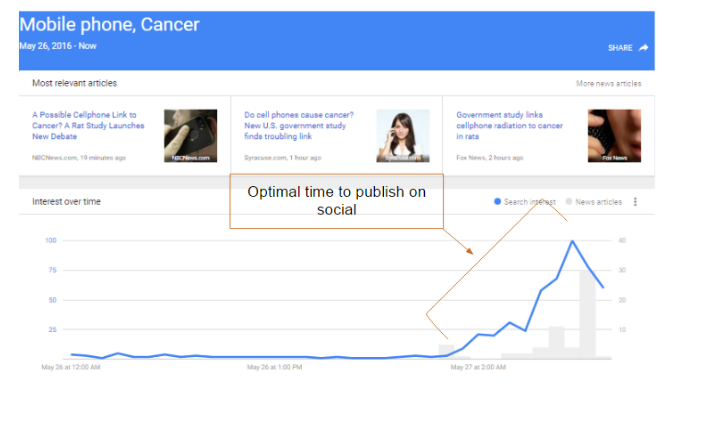The height and width of the screenshot is (444, 705).
Task: Toggle the Search interest series dot
Action: pos(498,202)
